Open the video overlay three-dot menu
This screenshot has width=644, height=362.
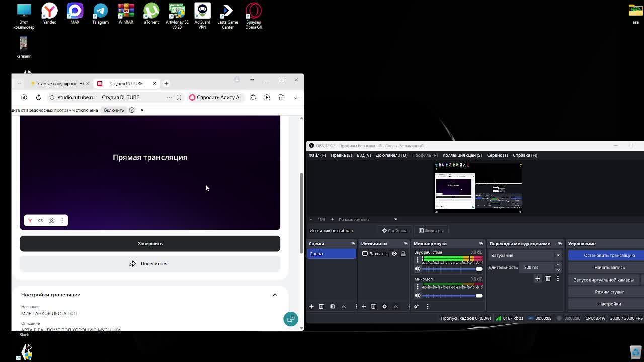tap(62, 220)
